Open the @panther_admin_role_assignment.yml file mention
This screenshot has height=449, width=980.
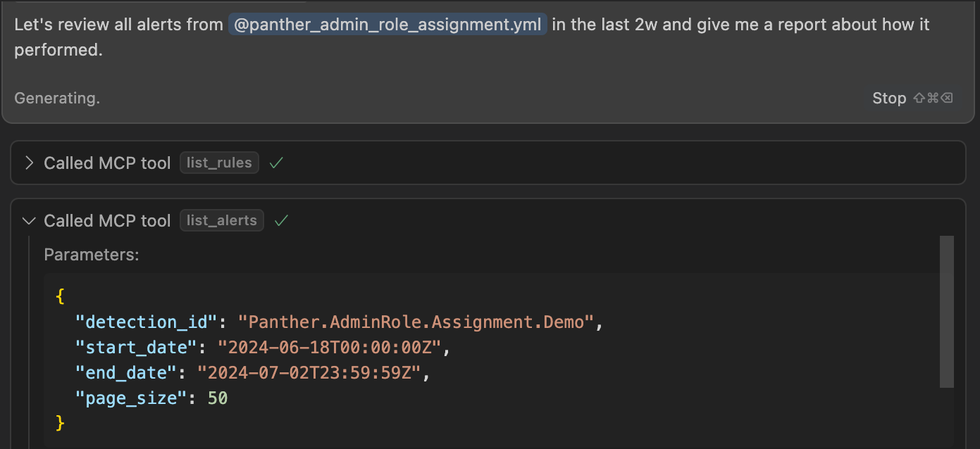387,25
